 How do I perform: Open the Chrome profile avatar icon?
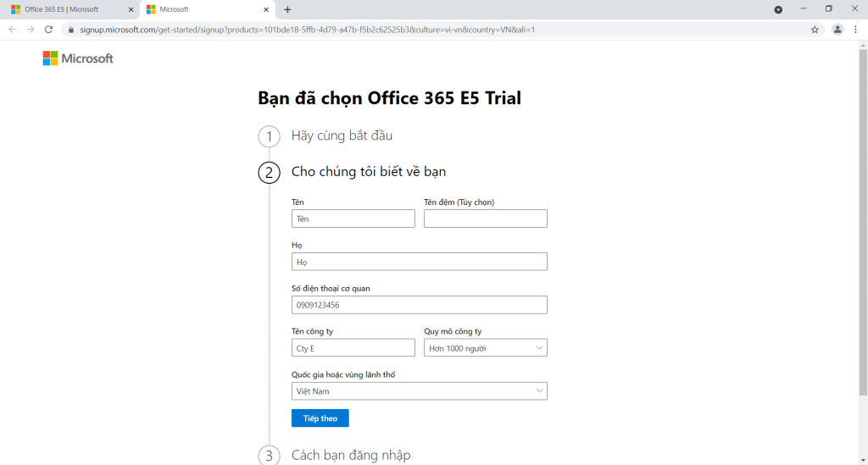pyautogui.click(x=837, y=30)
